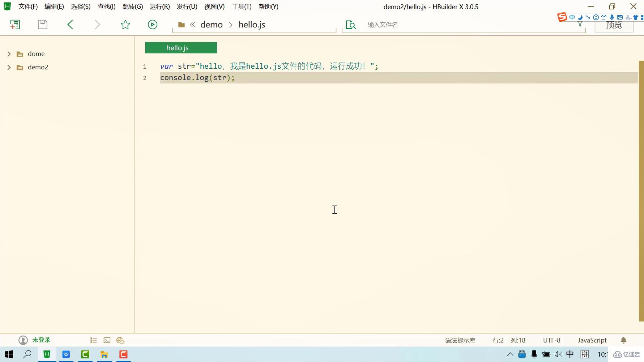Click 语法提示库 in the status bar
644x362 pixels.
[460, 340]
